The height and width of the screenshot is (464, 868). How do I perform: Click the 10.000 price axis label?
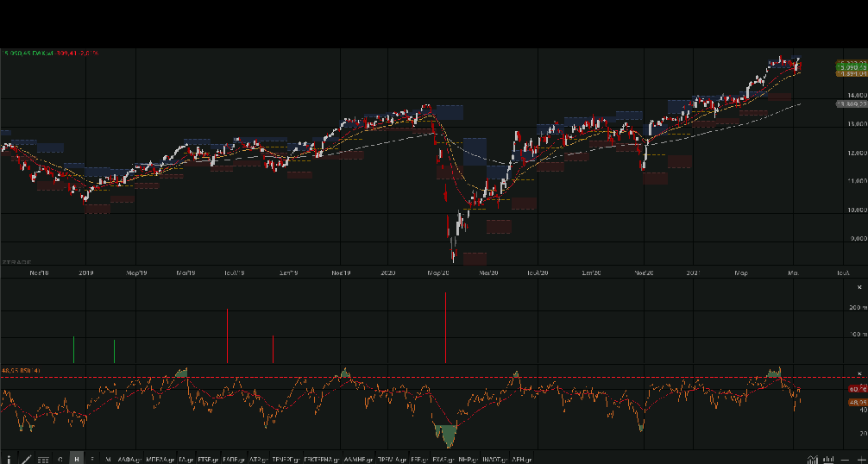click(x=857, y=210)
